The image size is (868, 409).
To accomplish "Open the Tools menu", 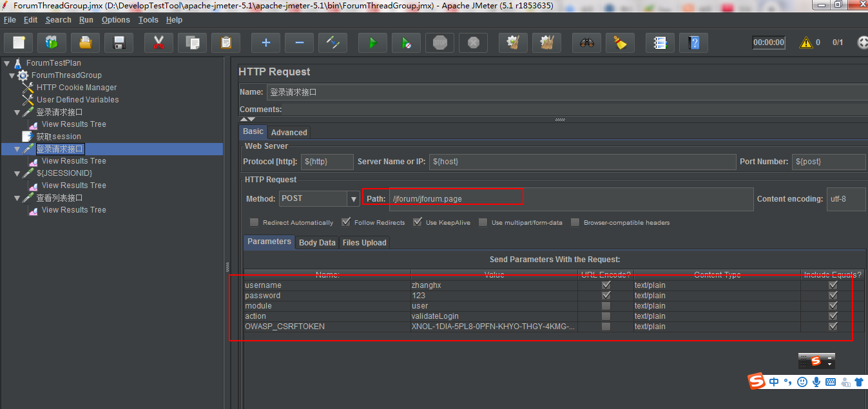I will pos(148,20).
